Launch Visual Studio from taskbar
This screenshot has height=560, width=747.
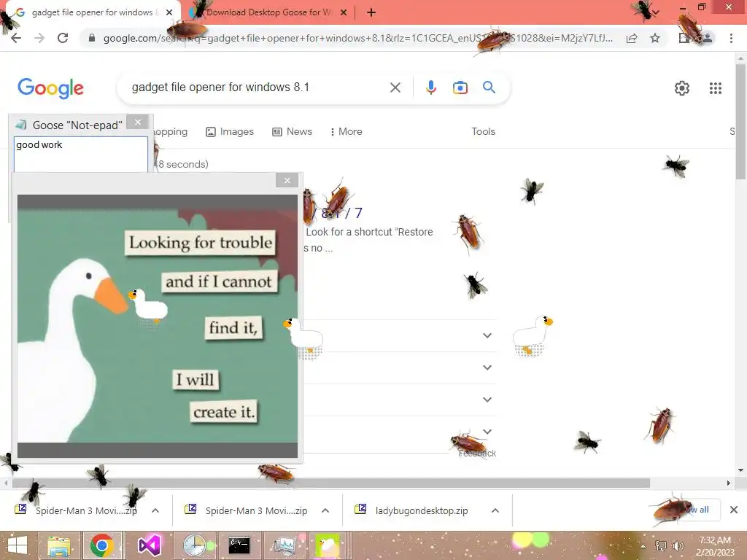click(x=149, y=545)
